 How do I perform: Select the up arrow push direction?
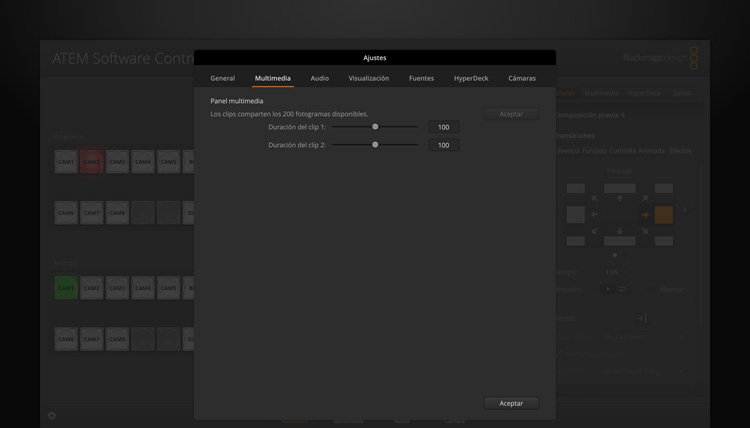(x=620, y=198)
